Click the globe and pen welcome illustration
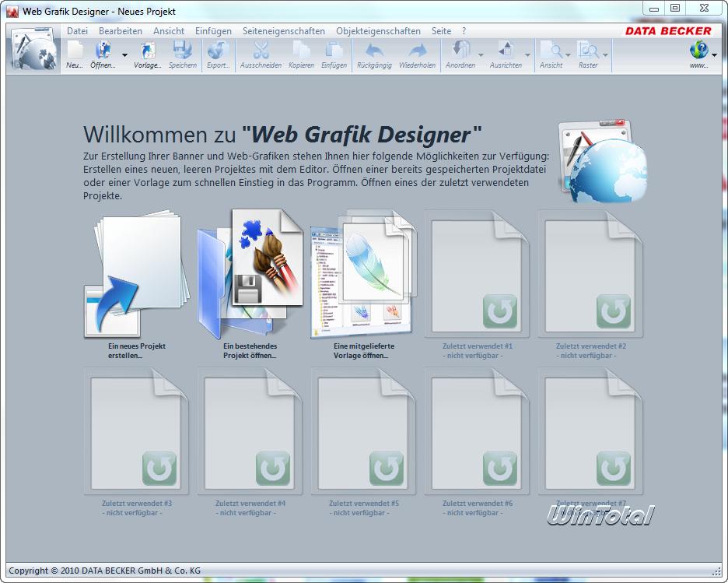The height and width of the screenshot is (583, 728). (x=603, y=161)
